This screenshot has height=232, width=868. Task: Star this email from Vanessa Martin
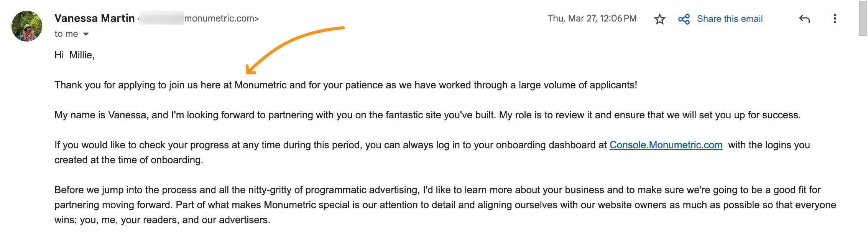click(x=659, y=19)
